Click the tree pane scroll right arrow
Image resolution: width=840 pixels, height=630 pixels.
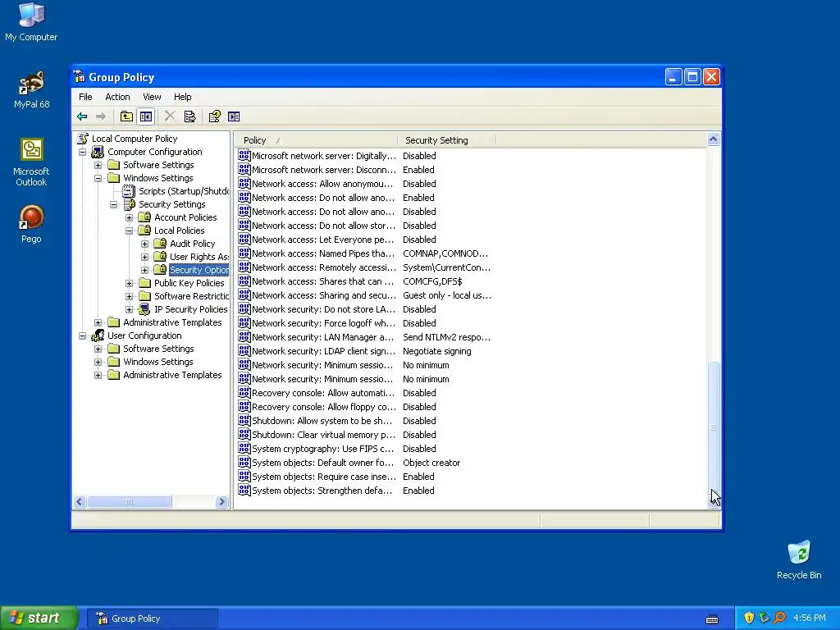[x=221, y=502]
